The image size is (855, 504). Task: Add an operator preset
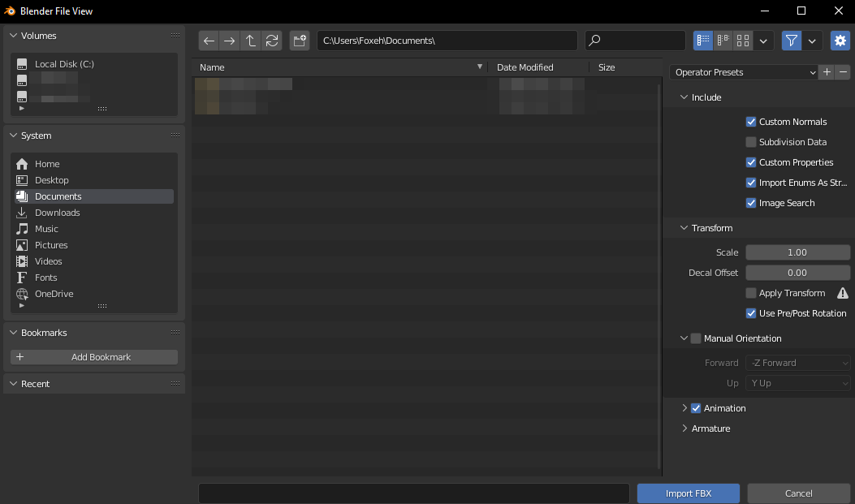point(827,72)
